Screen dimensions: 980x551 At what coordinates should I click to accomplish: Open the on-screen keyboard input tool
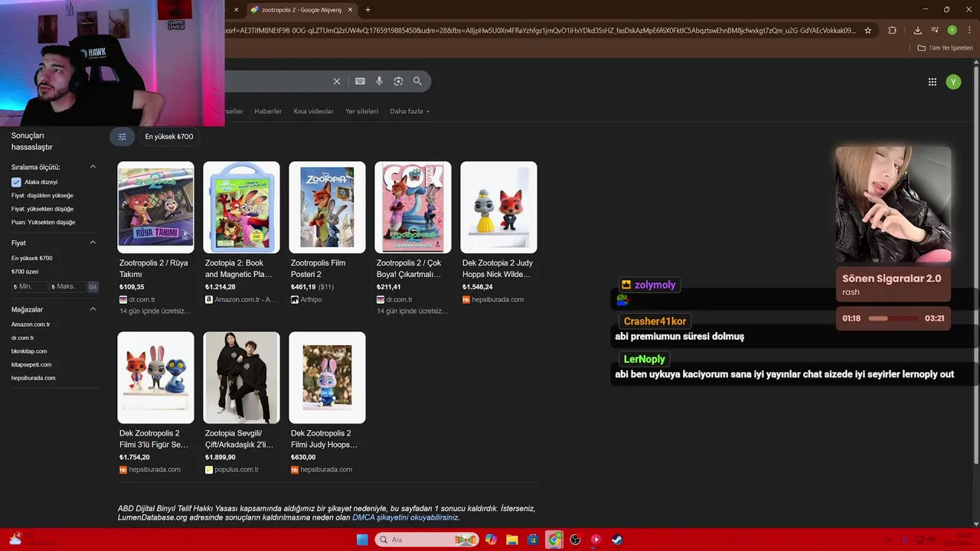point(360,81)
